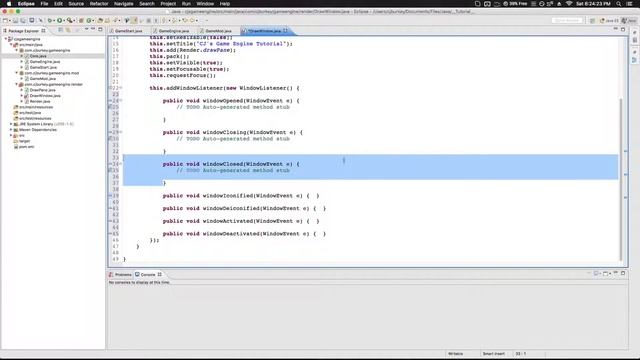This screenshot has width=640, height=360.
Task: Open the Apple menu
Action: (x=9, y=4)
